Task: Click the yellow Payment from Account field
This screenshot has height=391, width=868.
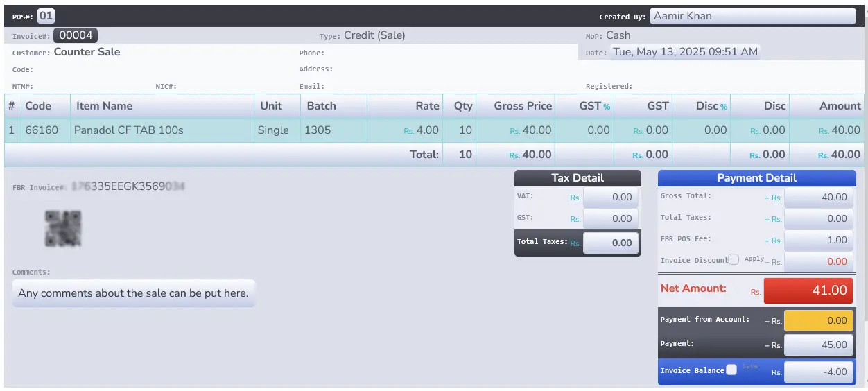Action: (x=818, y=320)
